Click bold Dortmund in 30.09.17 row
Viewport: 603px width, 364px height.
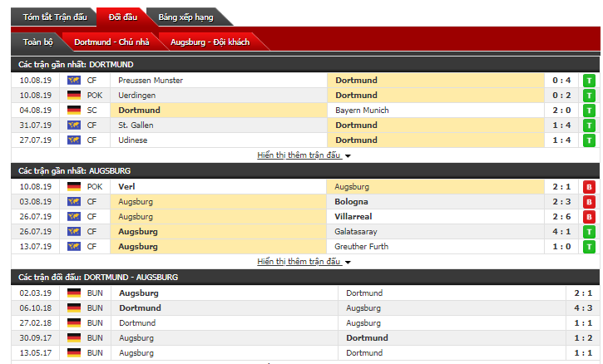(x=367, y=338)
